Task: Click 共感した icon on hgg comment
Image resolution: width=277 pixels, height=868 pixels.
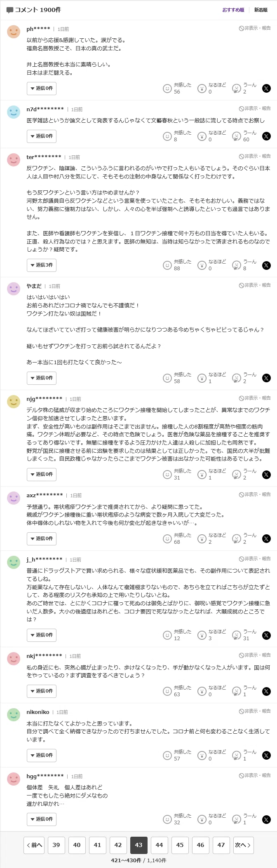Action: 167,819
